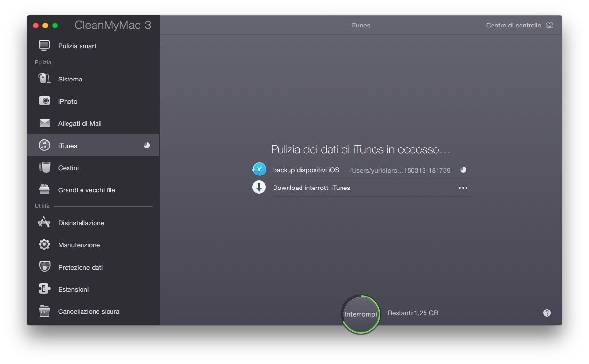Image resolution: width=589 pixels, height=364 pixels.
Task: Click the backup dispositivi iOS label
Action: 306,170
